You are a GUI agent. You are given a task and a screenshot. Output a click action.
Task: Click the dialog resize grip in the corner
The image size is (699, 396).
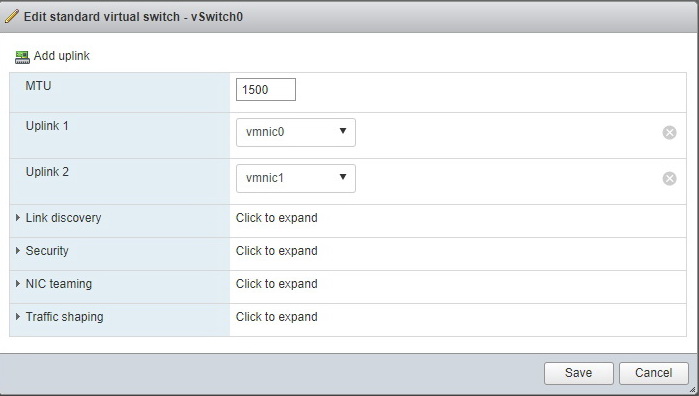pos(692,389)
